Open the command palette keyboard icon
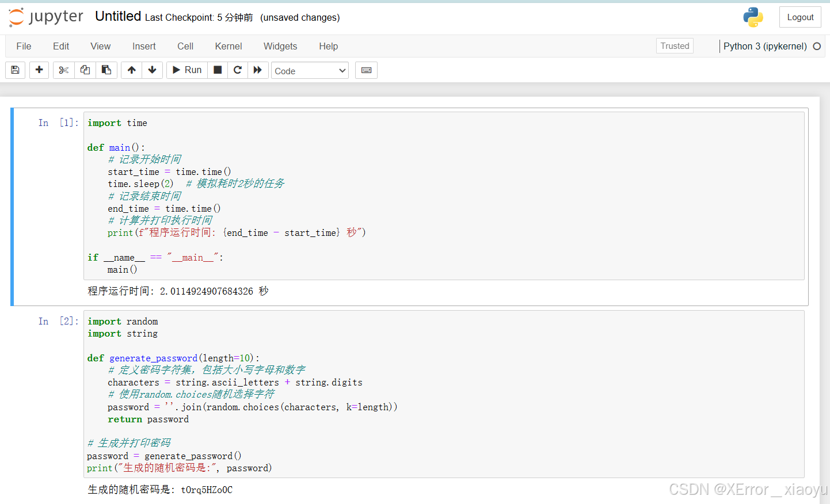Viewport: 830px width, 504px height. 366,70
